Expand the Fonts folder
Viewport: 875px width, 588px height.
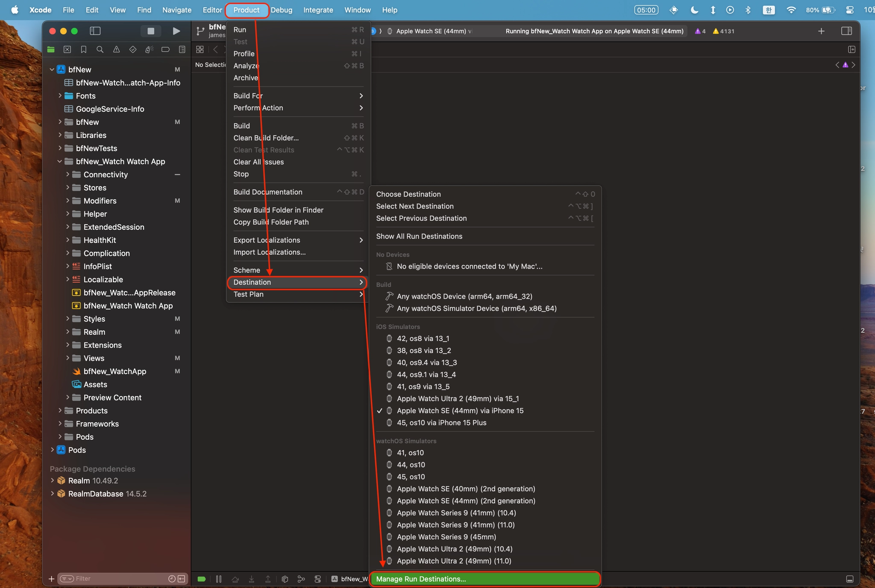pyautogui.click(x=60, y=96)
